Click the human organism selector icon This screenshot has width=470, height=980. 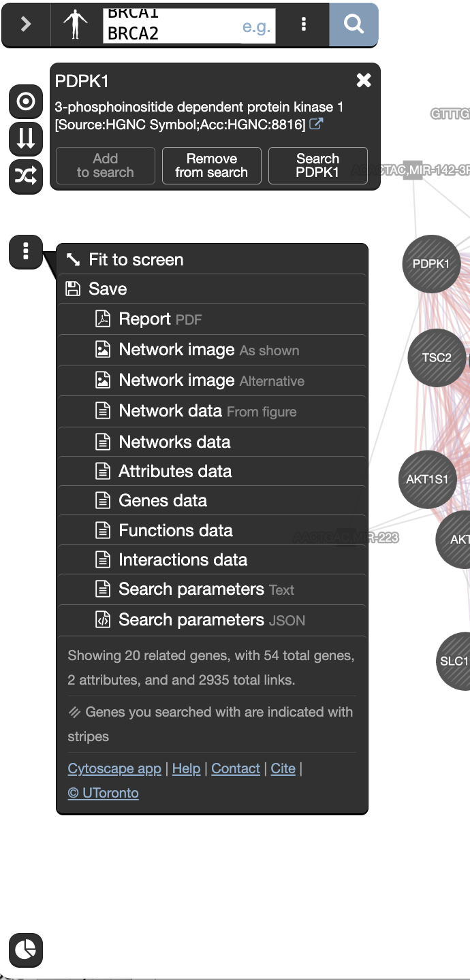point(76,24)
